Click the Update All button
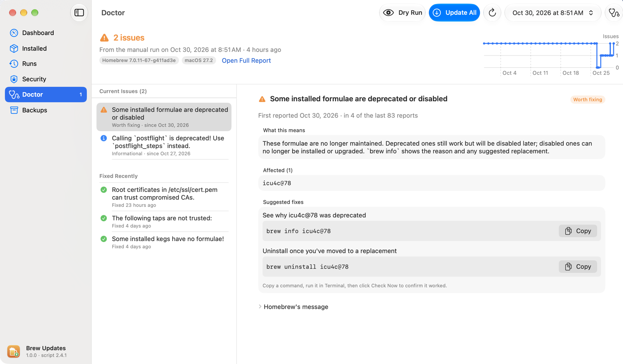This screenshot has height=364, width=623. [454, 12]
